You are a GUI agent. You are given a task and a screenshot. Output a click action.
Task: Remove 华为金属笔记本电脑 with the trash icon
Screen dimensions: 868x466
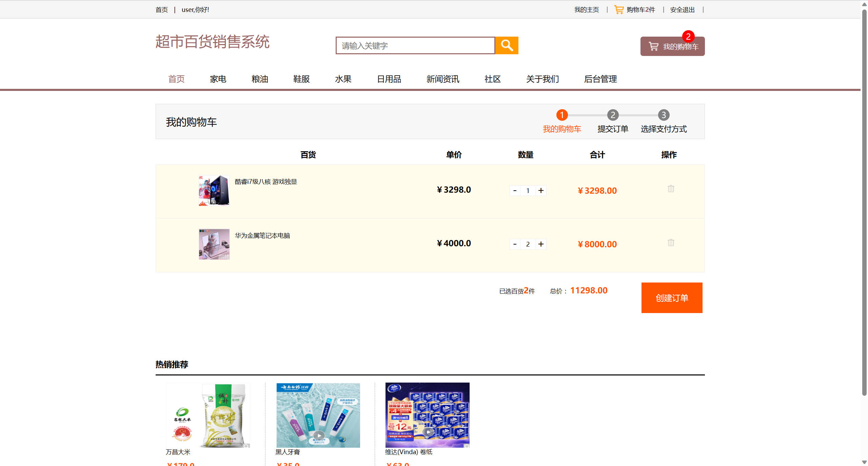[x=670, y=242]
